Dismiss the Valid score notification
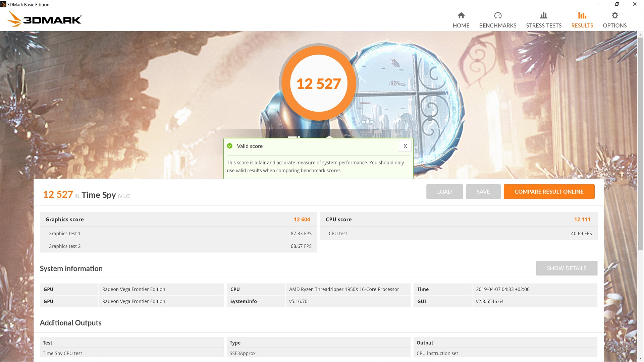The width and height of the screenshot is (644, 362). click(405, 146)
